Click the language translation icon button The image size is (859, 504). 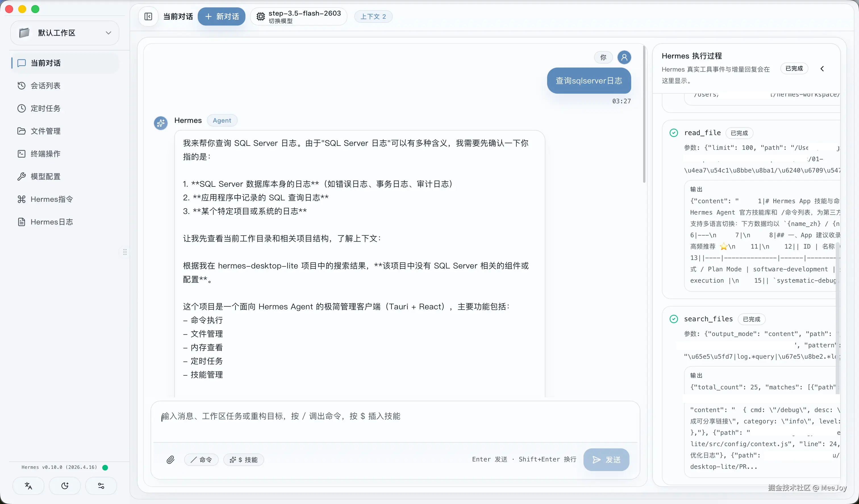[x=29, y=486]
